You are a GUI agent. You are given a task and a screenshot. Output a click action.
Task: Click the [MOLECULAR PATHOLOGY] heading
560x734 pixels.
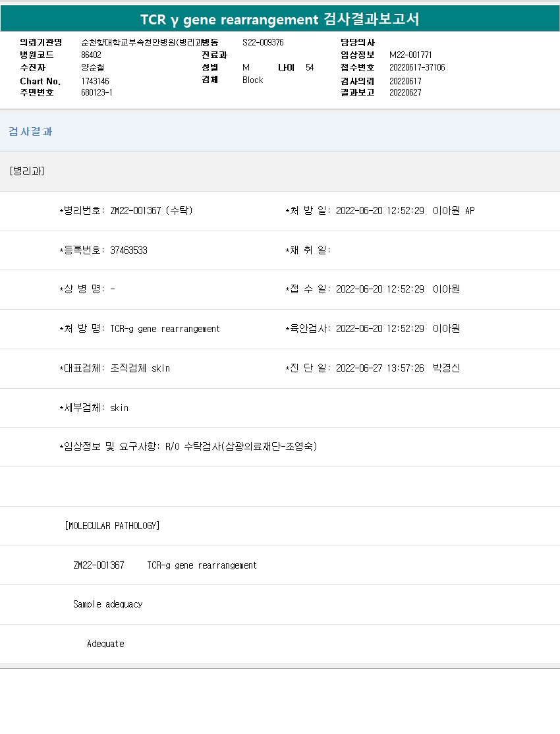(x=112, y=526)
